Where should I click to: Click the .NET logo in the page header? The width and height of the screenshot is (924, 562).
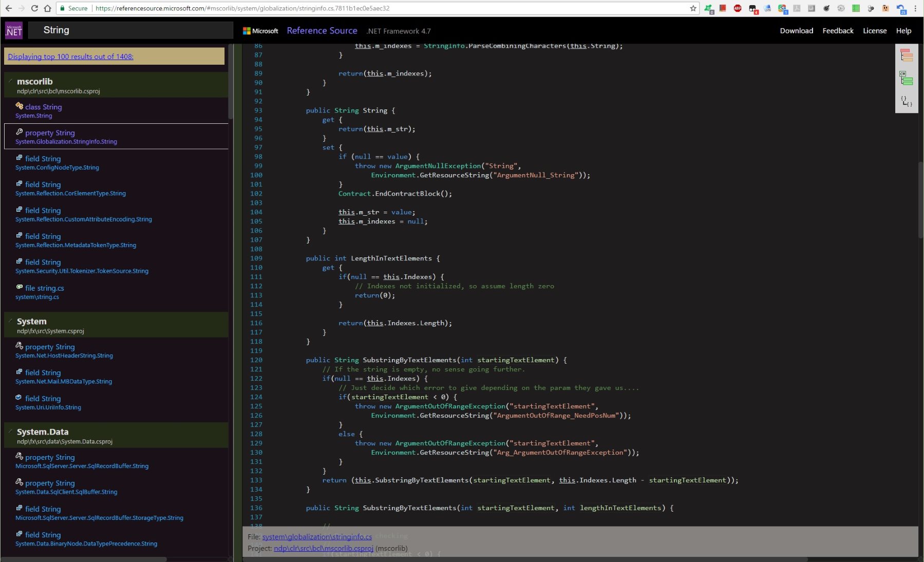tap(14, 30)
